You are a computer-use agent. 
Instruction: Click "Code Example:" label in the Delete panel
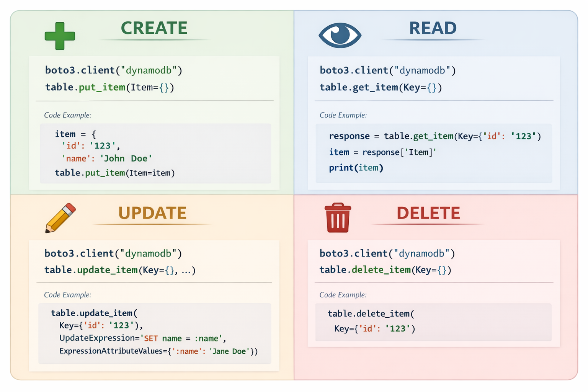coord(343,295)
